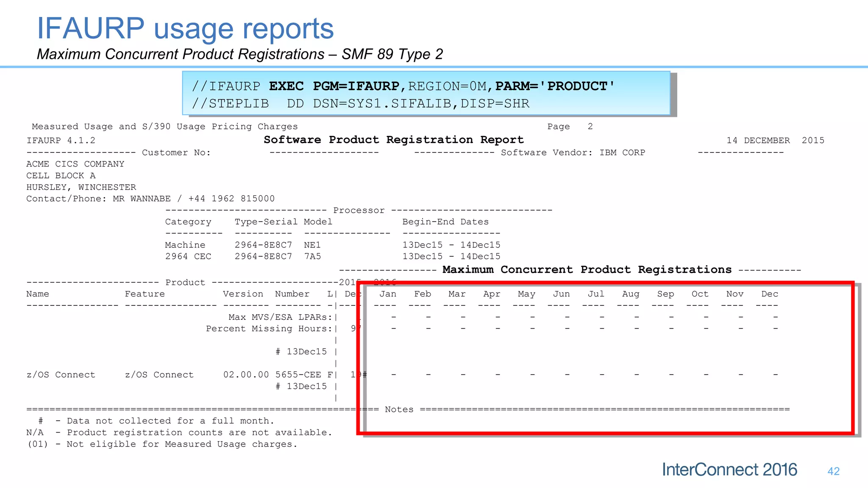The width and height of the screenshot is (868, 488).
Task: Click the 'Type-Serial' column header
Action: tap(266, 222)
